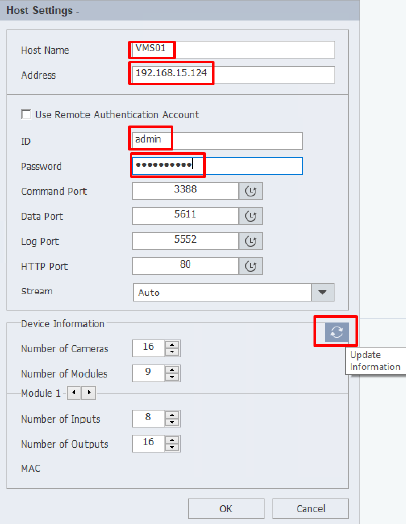Confirm settings with OK button
This screenshot has width=409, height=524.
pos(226,509)
